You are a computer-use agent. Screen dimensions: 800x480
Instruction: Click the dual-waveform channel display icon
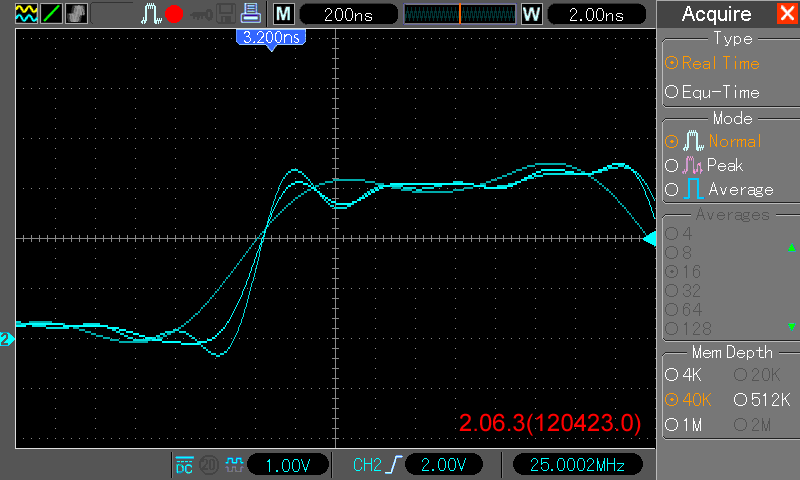26,14
